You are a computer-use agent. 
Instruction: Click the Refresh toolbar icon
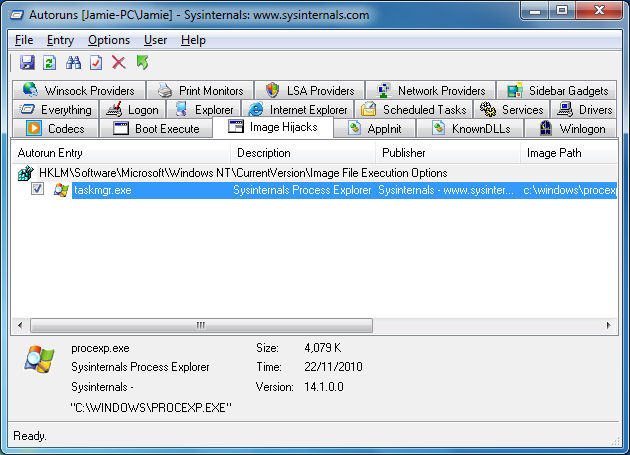(49, 63)
